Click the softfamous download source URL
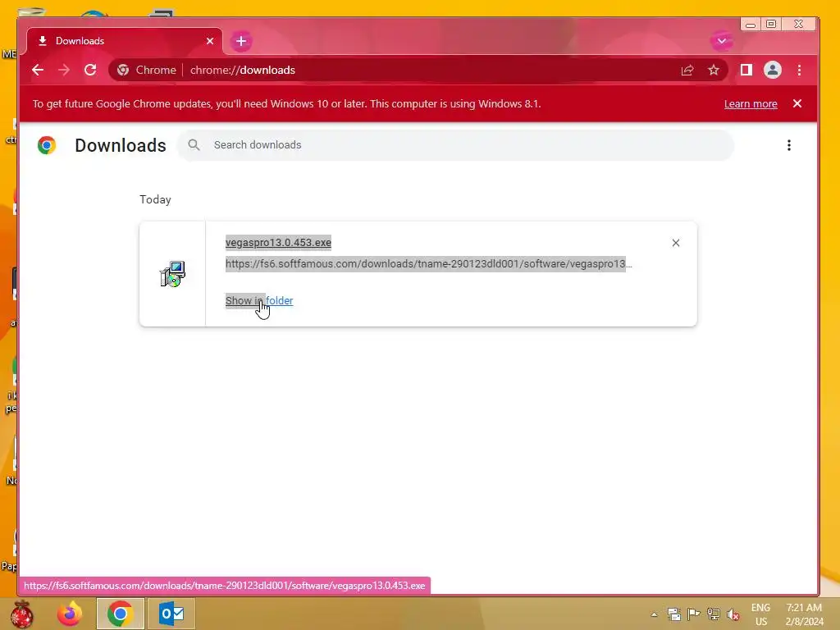The image size is (840, 630). pyautogui.click(x=428, y=263)
